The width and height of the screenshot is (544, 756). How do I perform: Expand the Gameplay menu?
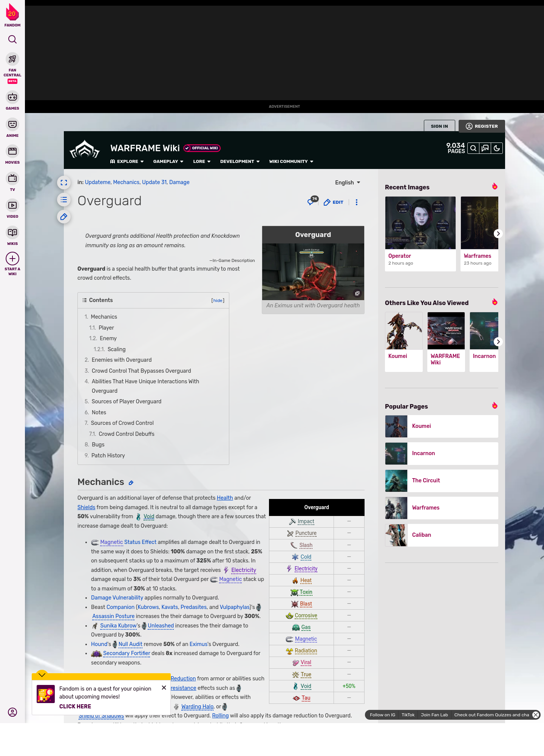(x=168, y=161)
